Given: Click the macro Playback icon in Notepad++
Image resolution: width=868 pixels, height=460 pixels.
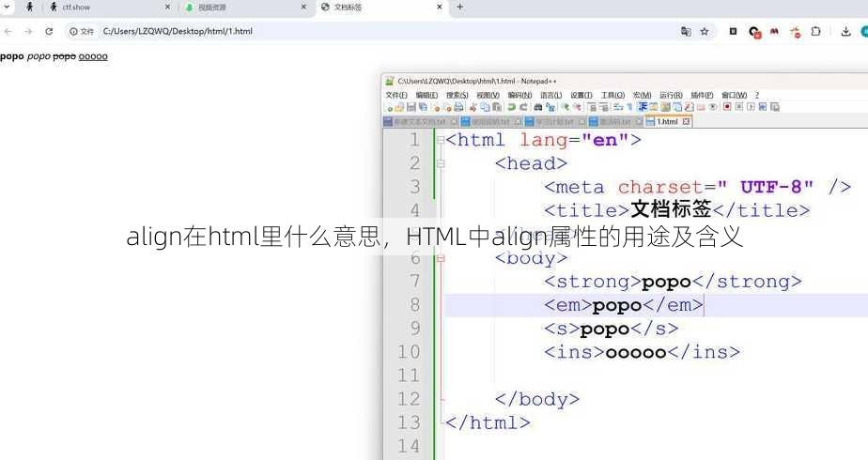Looking at the screenshot, I should tap(751, 107).
